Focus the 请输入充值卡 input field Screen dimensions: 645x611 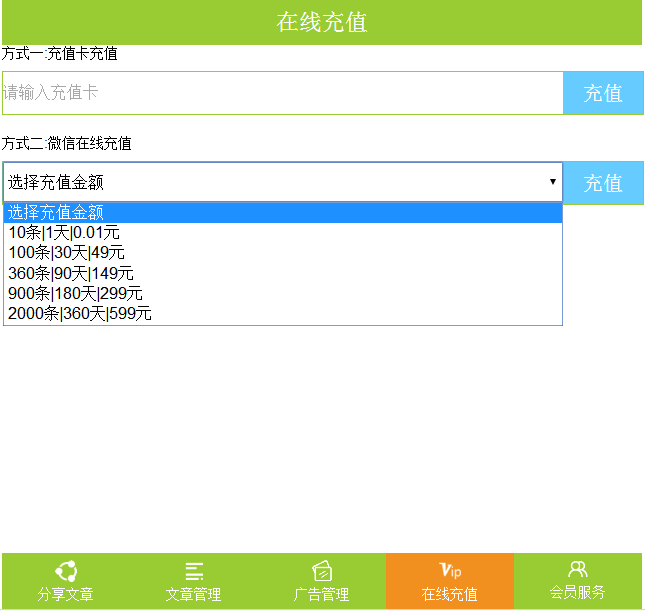pos(283,93)
